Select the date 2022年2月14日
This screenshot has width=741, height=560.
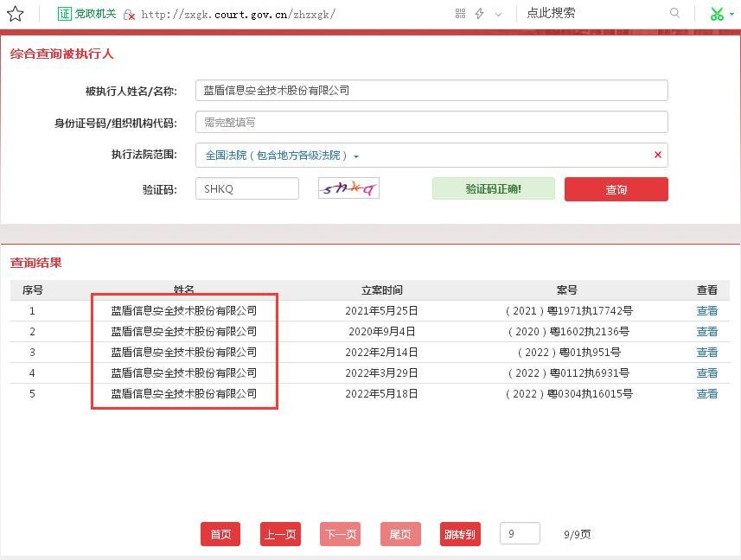click(x=381, y=353)
